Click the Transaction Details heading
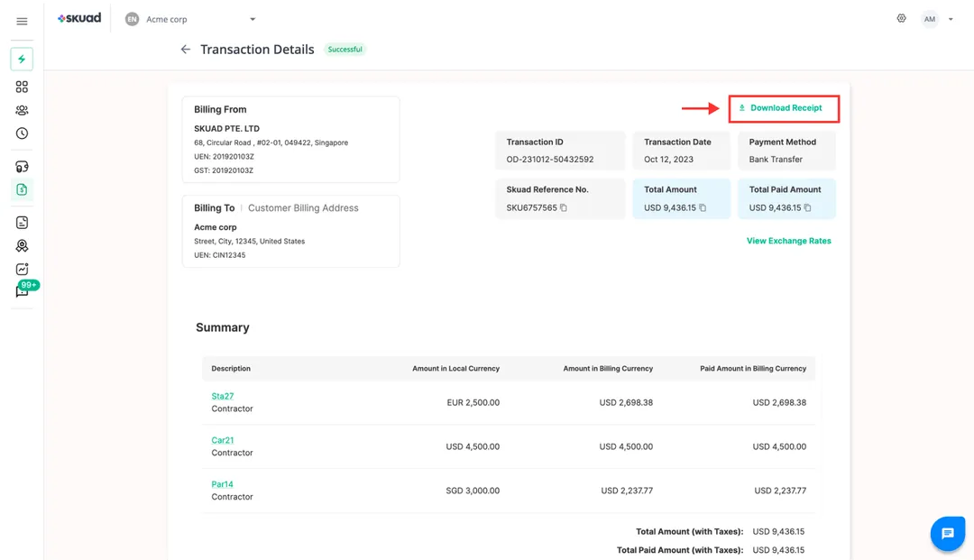Screen dimensions: 974x560 click(257, 50)
